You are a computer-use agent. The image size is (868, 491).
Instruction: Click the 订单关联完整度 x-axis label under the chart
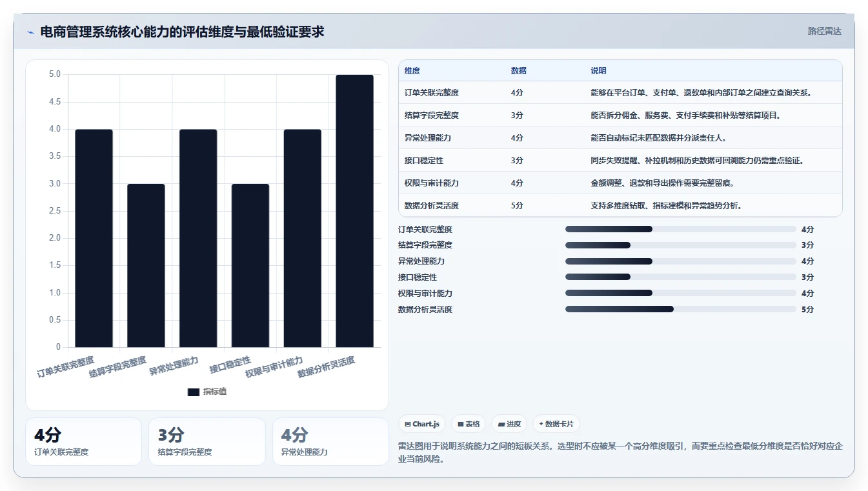point(65,366)
